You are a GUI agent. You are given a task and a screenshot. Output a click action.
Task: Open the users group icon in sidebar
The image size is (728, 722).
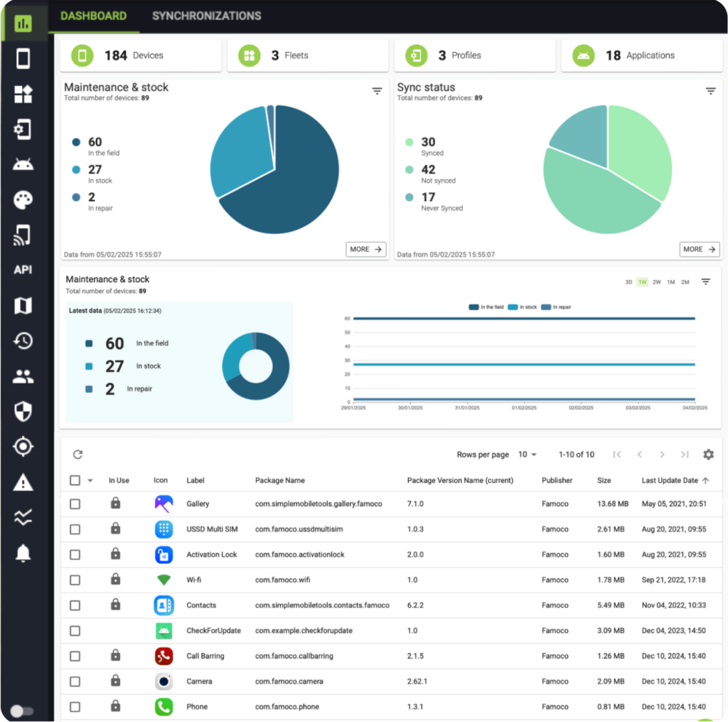pos(23,376)
